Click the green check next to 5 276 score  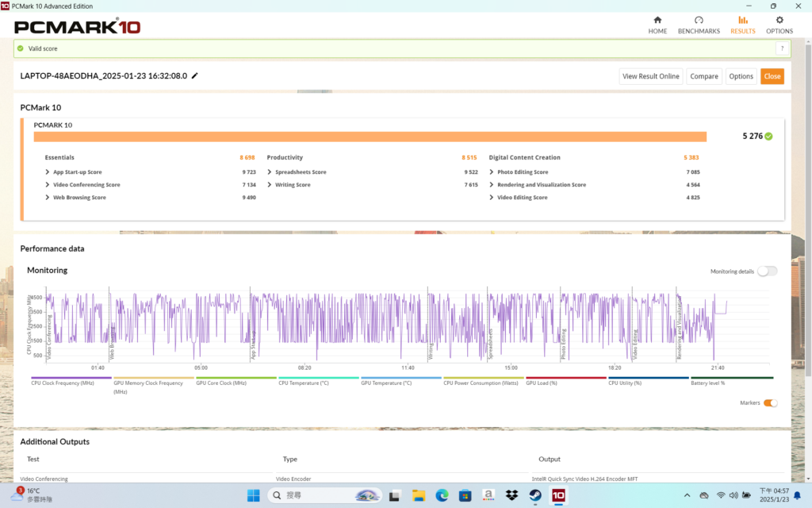click(x=768, y=137)
